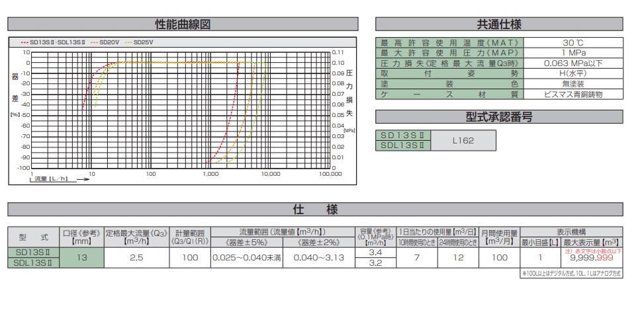Click the 取付姿勢 row label

tap(449, 73)
